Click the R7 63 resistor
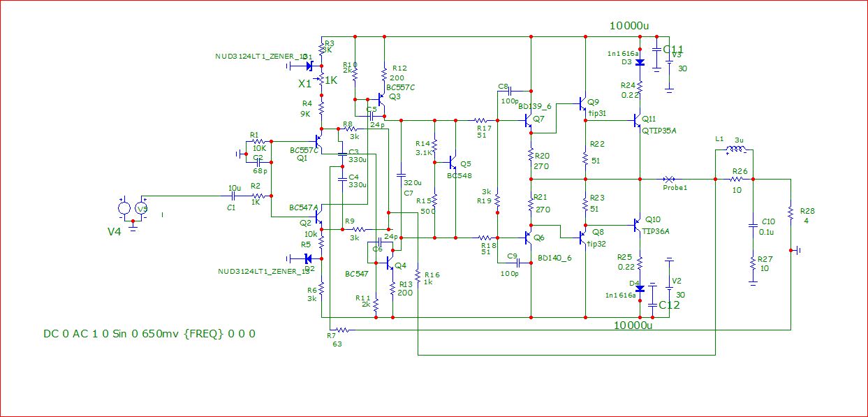868x417 pixels. [341, 330]
